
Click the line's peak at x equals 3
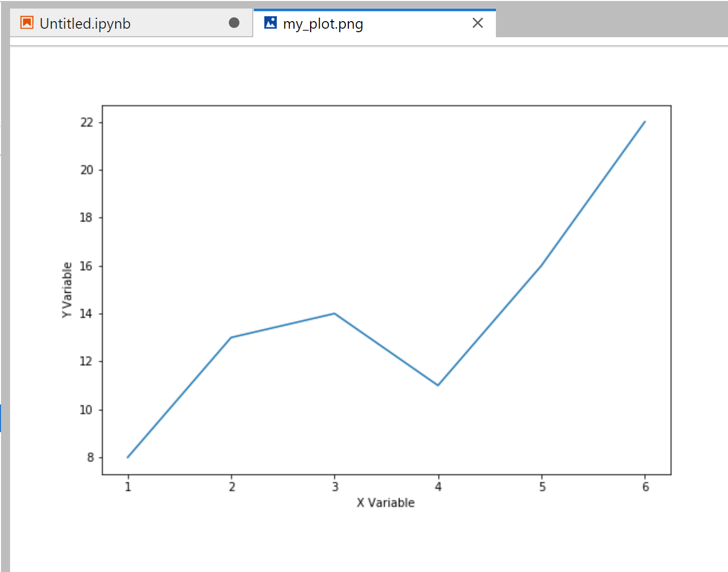(334, 313)
